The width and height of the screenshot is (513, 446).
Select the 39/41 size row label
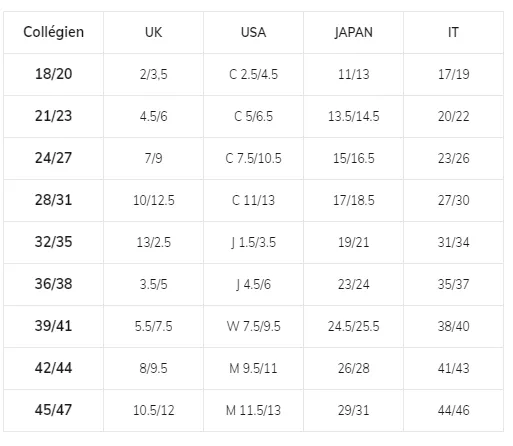click(x=53, y=326)
